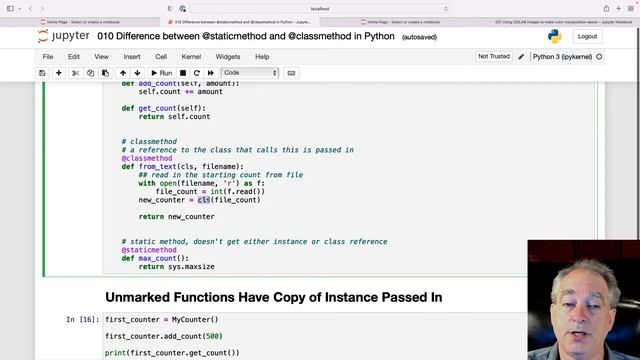
Task: Click the first_counter = MyCounter() line
Action: (162, 320)
